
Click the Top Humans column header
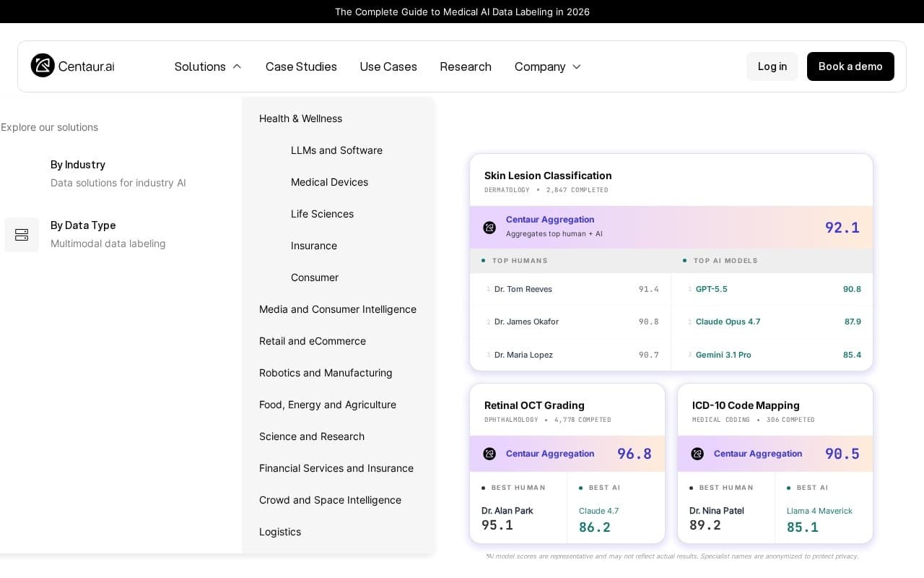[520, 261]
